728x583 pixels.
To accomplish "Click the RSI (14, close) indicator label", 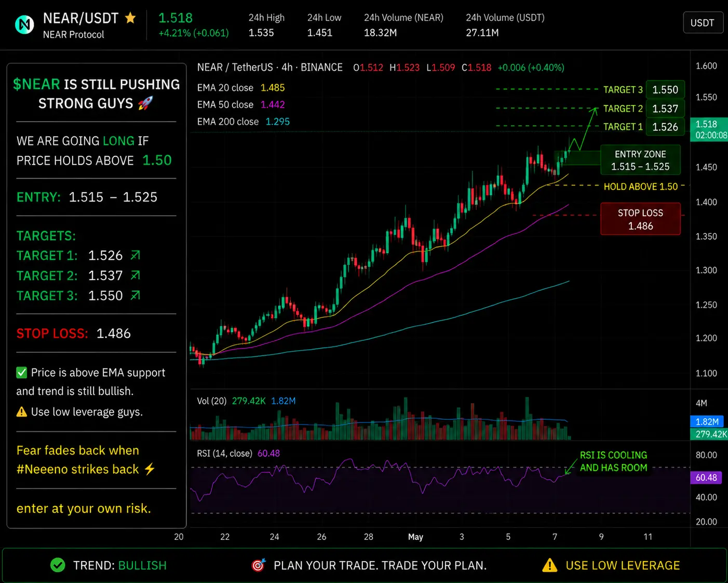I will pos(225,454).
